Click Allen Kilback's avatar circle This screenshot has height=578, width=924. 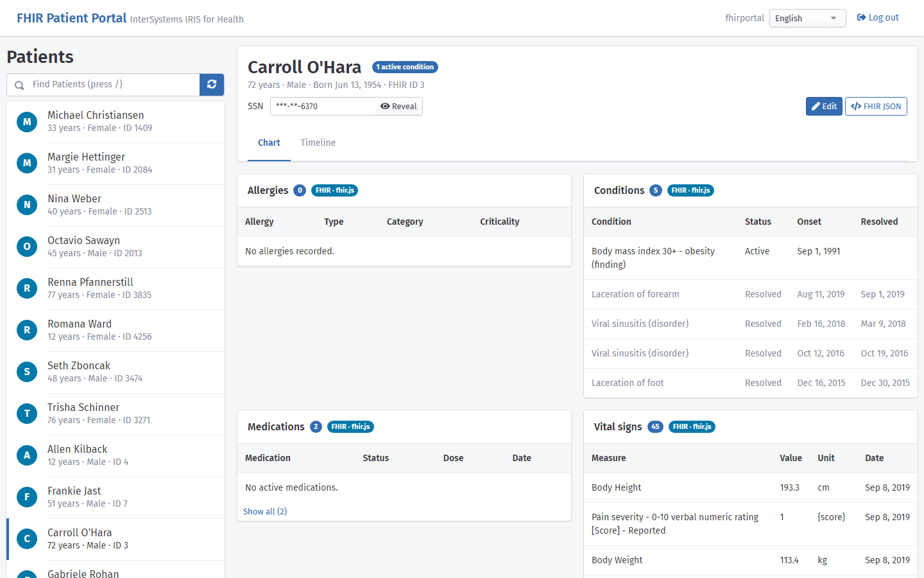(x=27, y=455)
